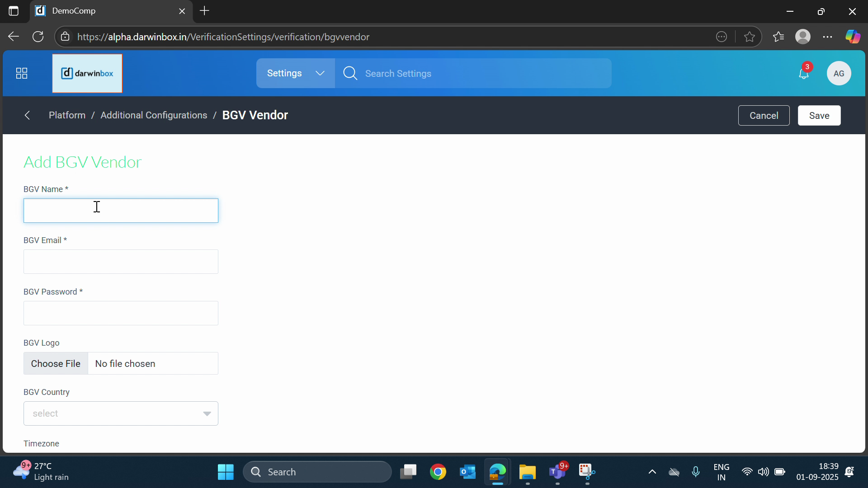The height and width of the screenshot is (488, 868).
Task: Click the Darwinbox logo
Action: [87, 73]
